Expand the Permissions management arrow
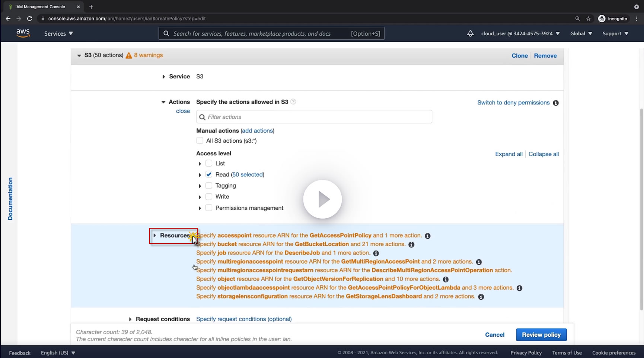Image resolution: width=644 pixels, height=358 pixels. point(200,208)
